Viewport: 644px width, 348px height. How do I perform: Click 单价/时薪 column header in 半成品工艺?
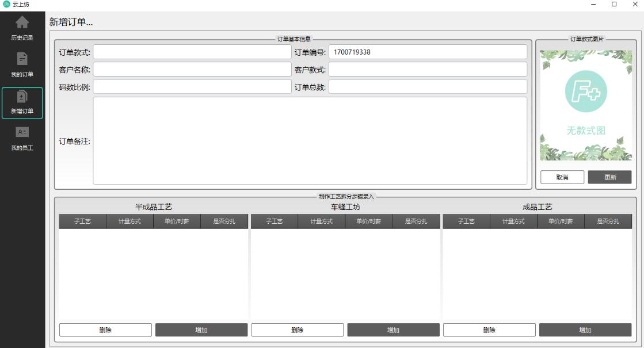[177, 221]
